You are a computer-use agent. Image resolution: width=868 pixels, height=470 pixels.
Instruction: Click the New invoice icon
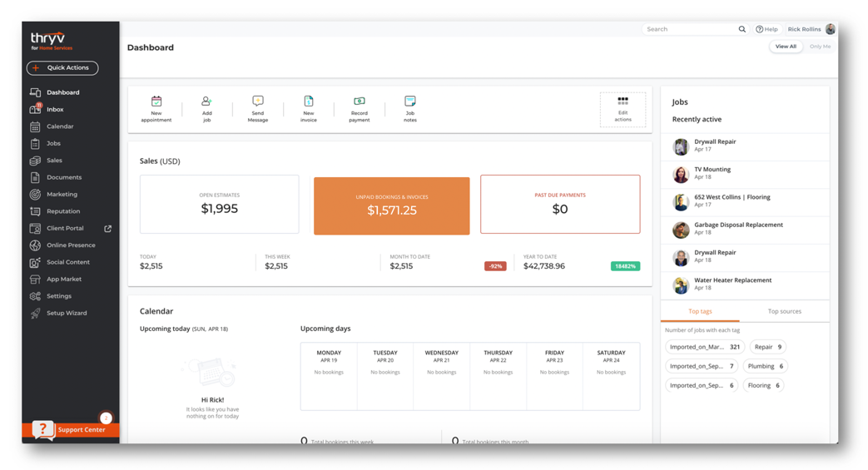coord(309,101)
